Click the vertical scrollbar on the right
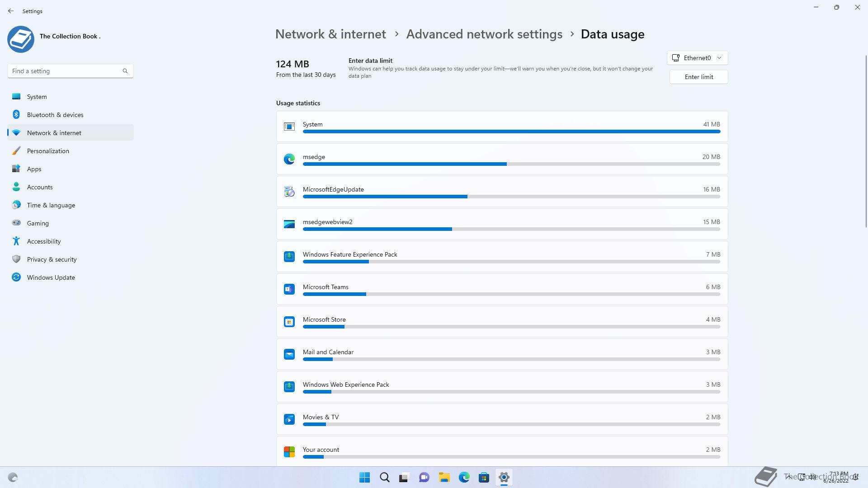868x488 pixels. (x=866, y=141)
